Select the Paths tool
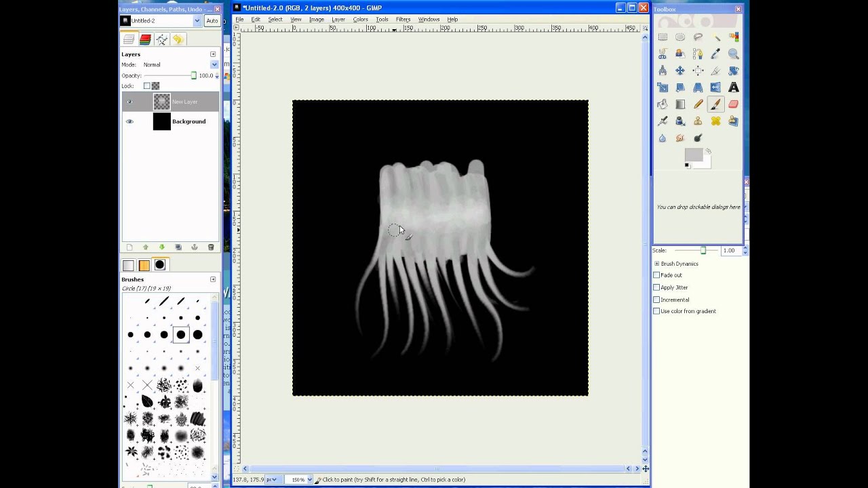The width and height of the screenshot is (868, 488). (698, 54)
